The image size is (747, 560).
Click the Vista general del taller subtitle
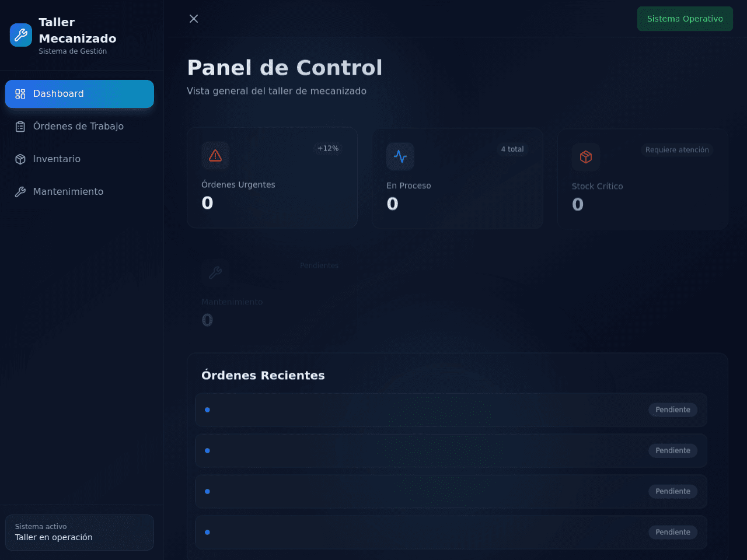click(x=277, y=91)
